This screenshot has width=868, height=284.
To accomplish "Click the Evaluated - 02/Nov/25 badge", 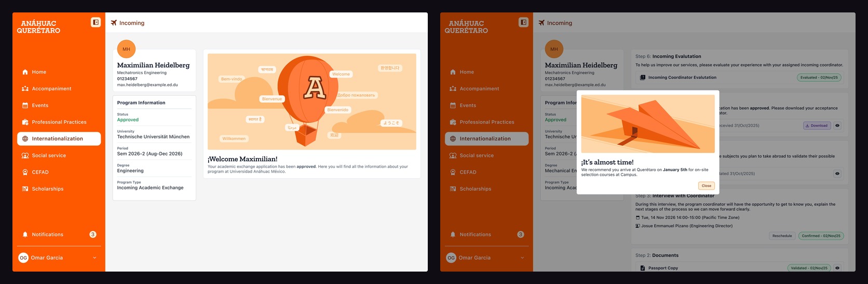I will [x=819, y=78].
